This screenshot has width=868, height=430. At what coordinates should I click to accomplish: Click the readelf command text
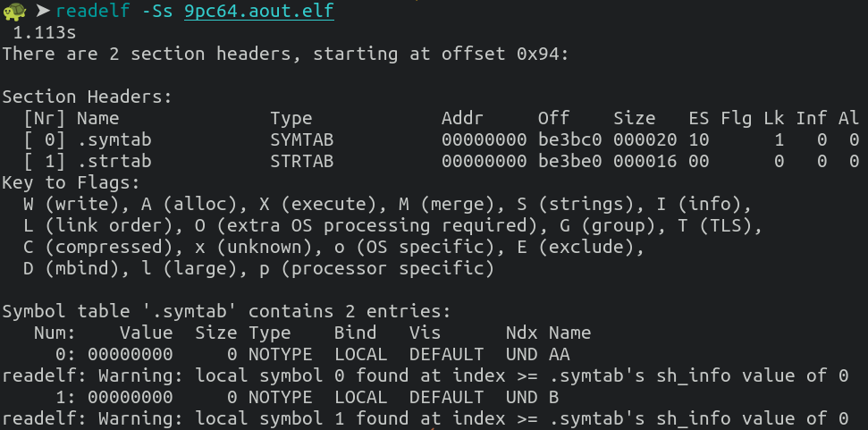pyautogui.click(x=92, y=11)
